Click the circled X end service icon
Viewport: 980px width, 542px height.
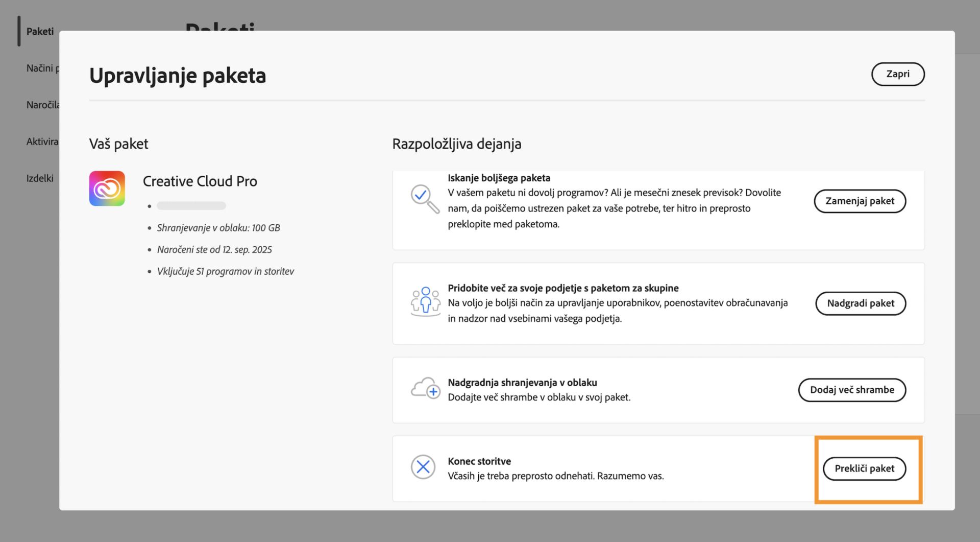pyautogui.click(x=423, y=467)
